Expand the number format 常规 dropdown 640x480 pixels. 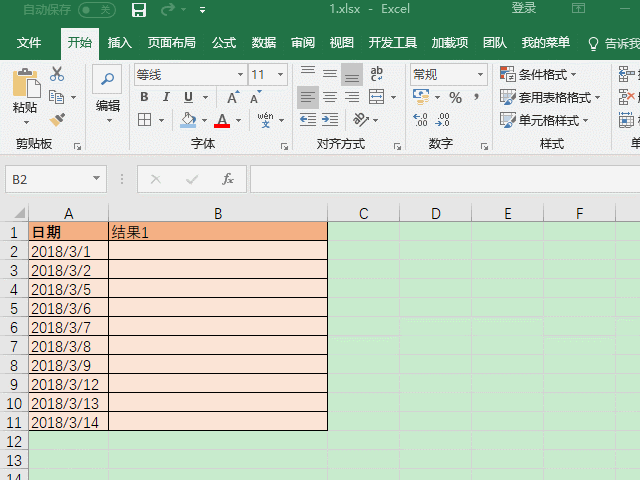pos(482,75)
